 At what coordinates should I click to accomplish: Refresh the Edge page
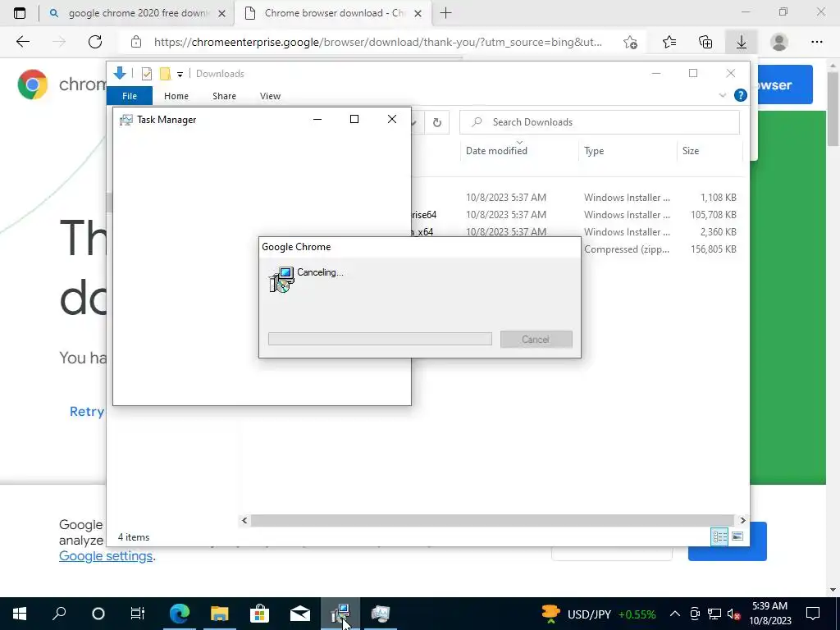coord(95,42)
